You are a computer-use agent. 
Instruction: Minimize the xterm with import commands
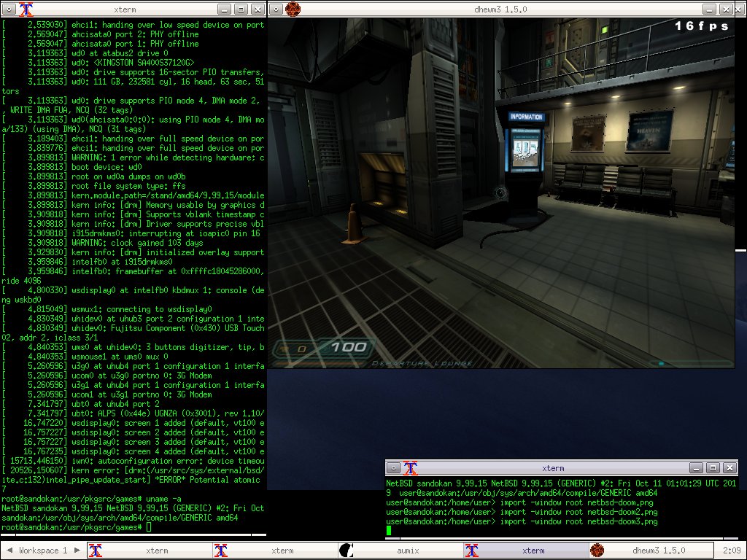point(696,467)
